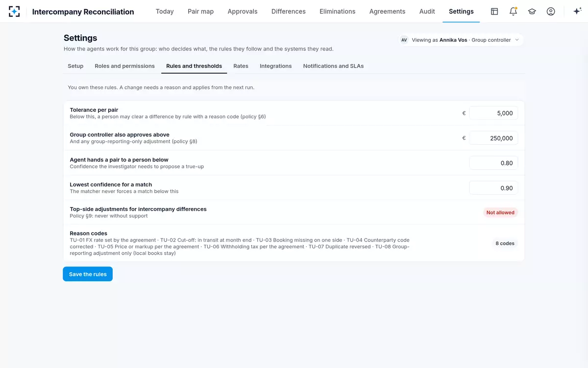Click the Tolerance per pair 5,000 field
This screenshot has height=368, width=588.
click(493, 113)
